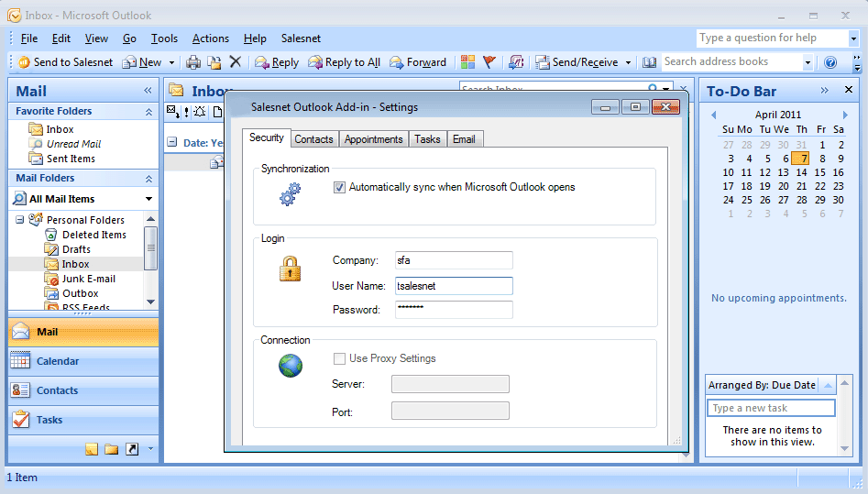Open the Tasks tab in Settings dialog
The width and height of the screenshot is (868, 494).
(x=427, y=139)
